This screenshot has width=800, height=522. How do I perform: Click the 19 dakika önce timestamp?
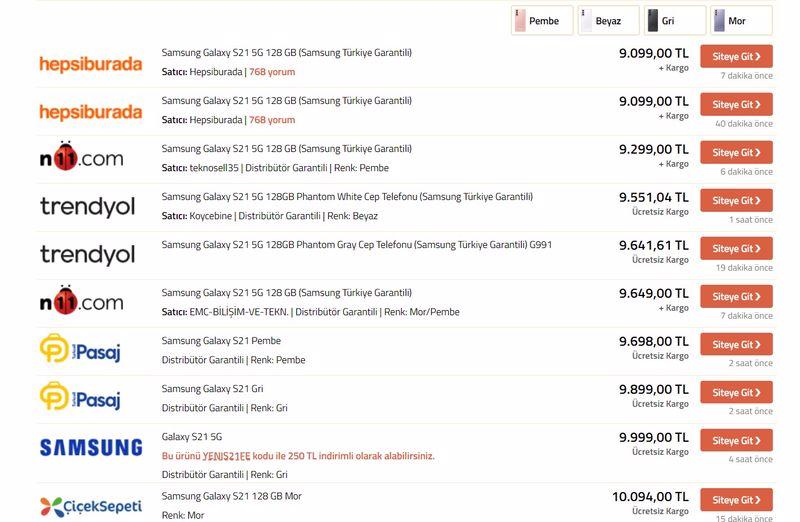(x=744, y=268)
